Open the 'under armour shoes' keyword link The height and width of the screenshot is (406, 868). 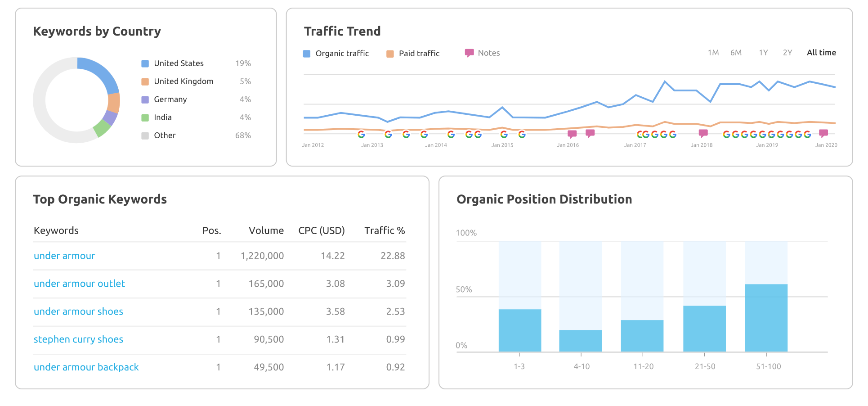[x=78, y=311]
